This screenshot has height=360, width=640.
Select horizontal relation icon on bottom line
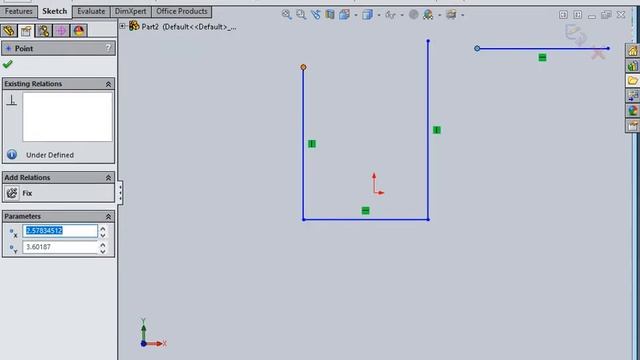click(365, 211)
